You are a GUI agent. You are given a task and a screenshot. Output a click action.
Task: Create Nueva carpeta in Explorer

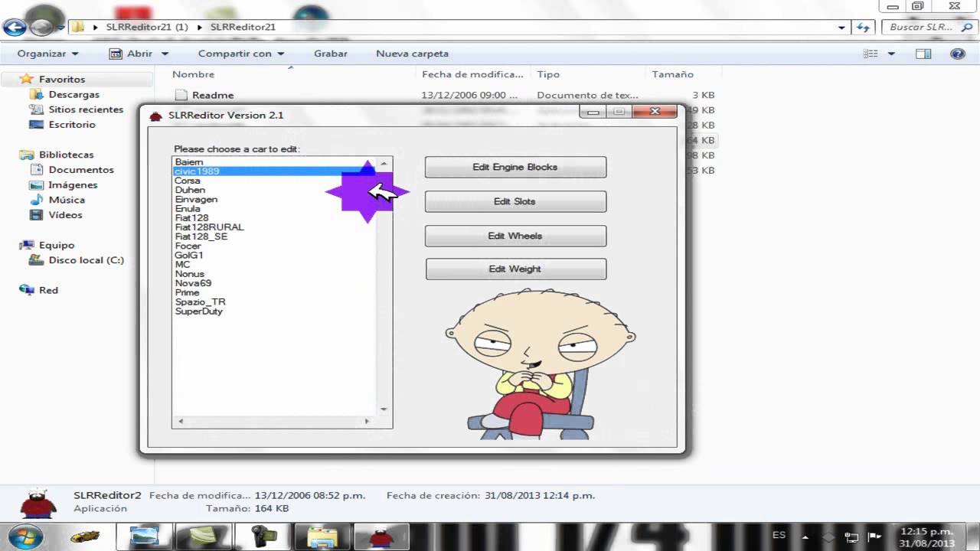[412, 54]
